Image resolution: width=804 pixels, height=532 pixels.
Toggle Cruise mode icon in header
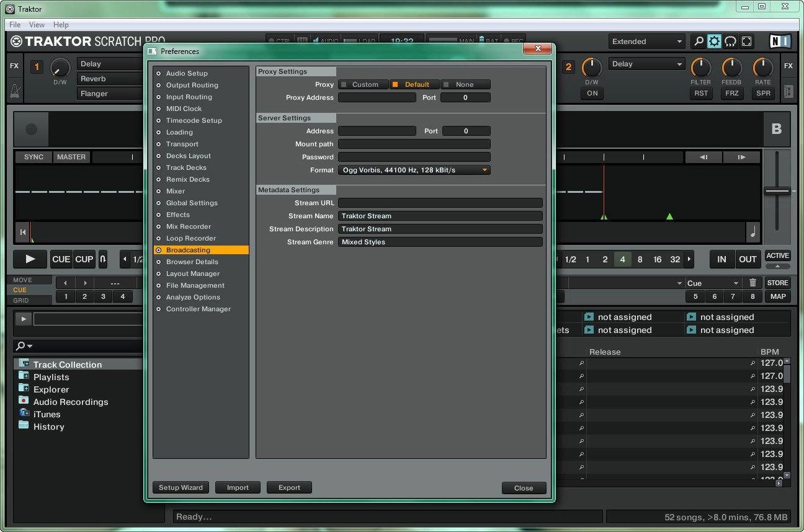731,42
